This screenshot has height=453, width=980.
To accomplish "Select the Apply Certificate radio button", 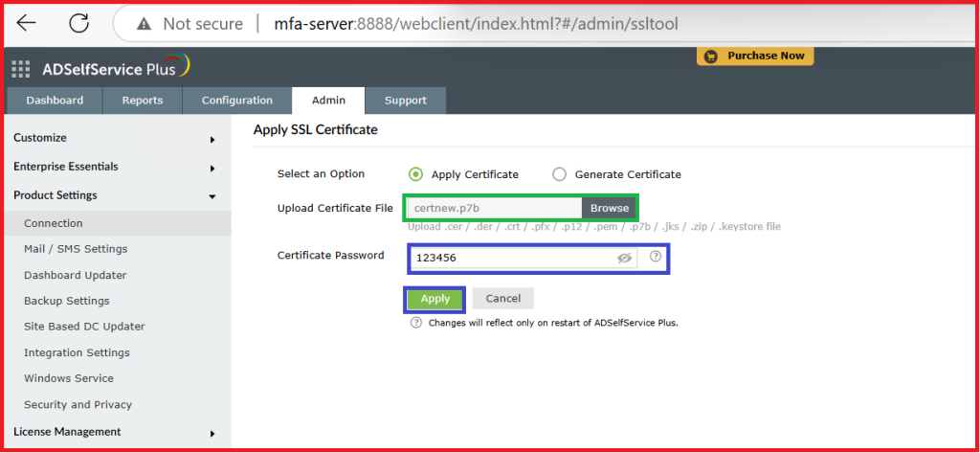I will coord(415,174).
